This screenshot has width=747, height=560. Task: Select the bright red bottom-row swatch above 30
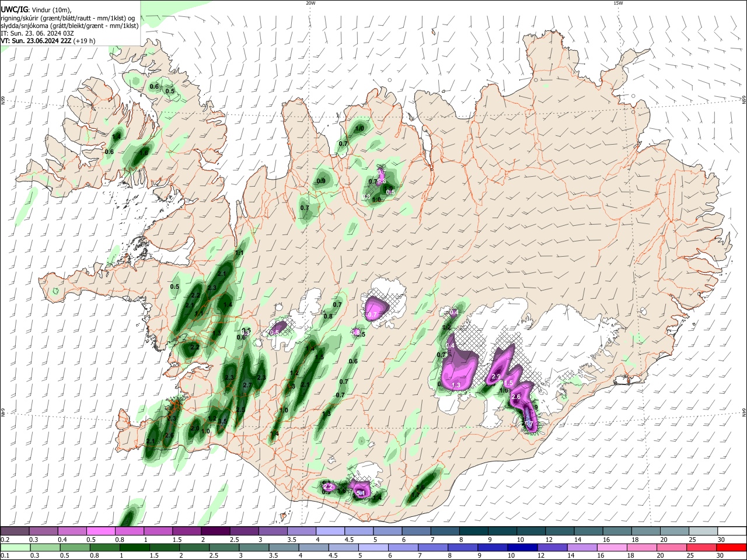[x=732, y=548]
